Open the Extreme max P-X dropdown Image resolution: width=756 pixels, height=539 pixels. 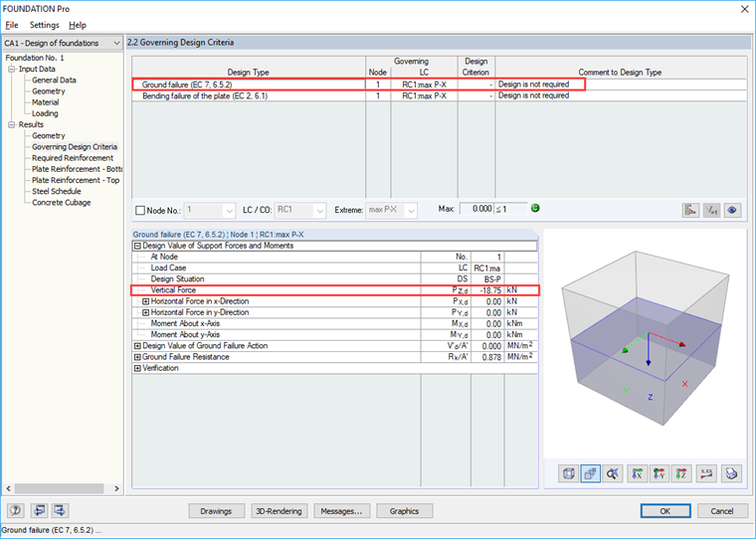coord(411,211)
